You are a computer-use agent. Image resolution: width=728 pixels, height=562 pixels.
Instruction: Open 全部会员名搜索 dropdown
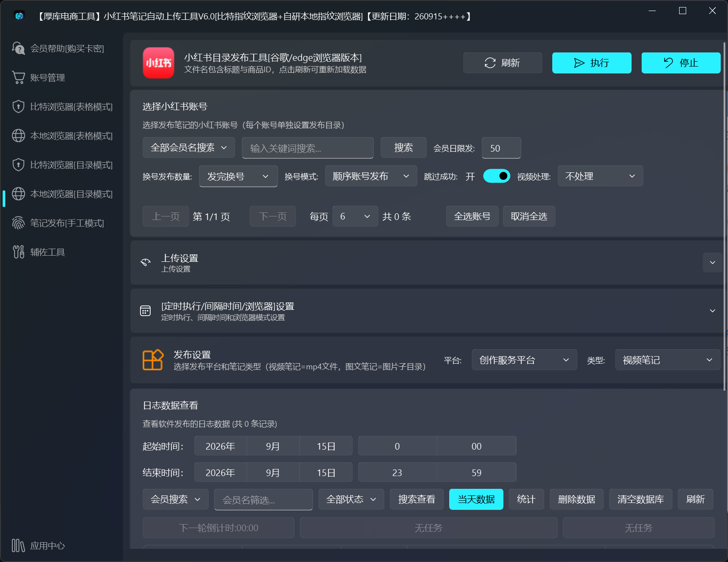[189, 148]
